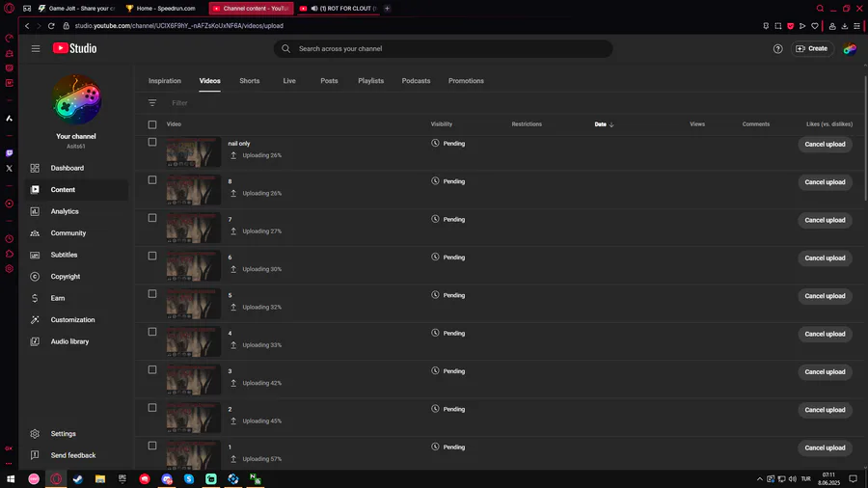Screen dimensions: 868x488
Task: Open the browser downloads icon
Action: coord(844,26)
